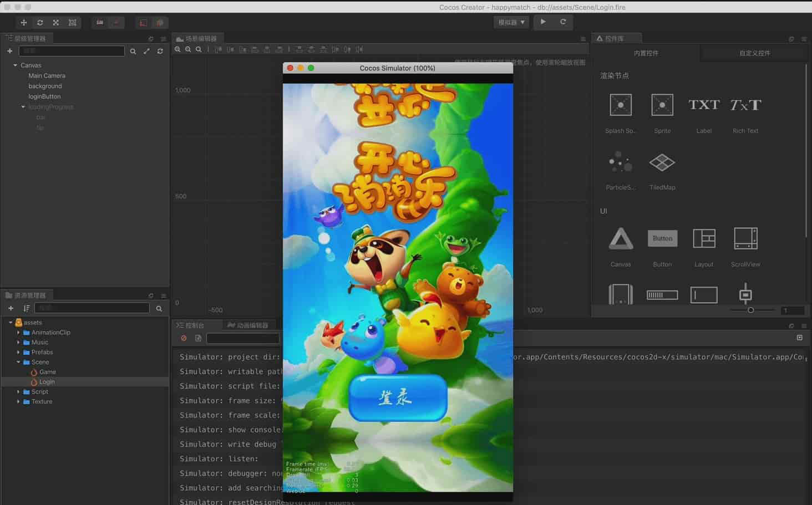Switch to the animation editor tab
The height and width of the screenshot is (505, 812).
click(x=248, y=325)
